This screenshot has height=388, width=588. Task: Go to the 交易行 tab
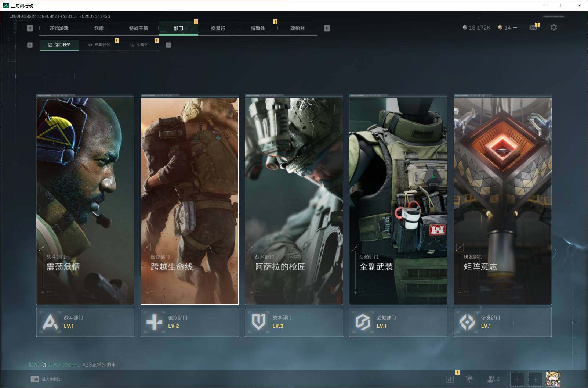[218, 28]
